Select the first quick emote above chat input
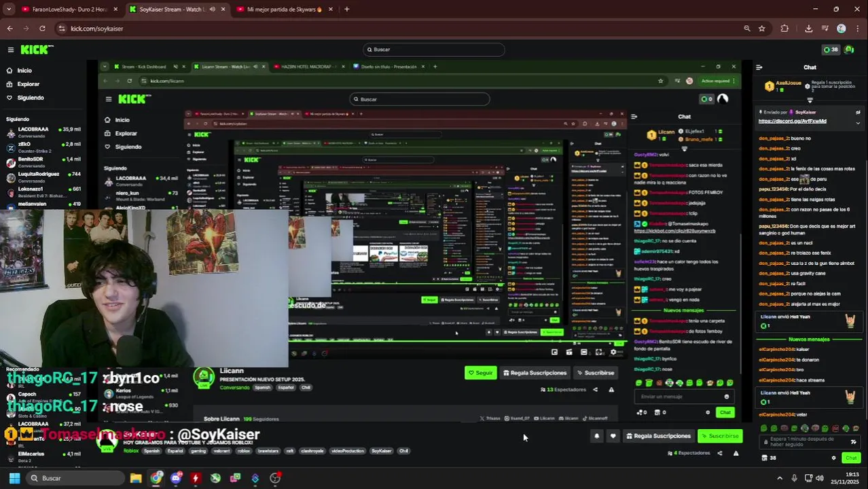The width and height of the screenshot is (868, 489). click(x=764, y=429)
